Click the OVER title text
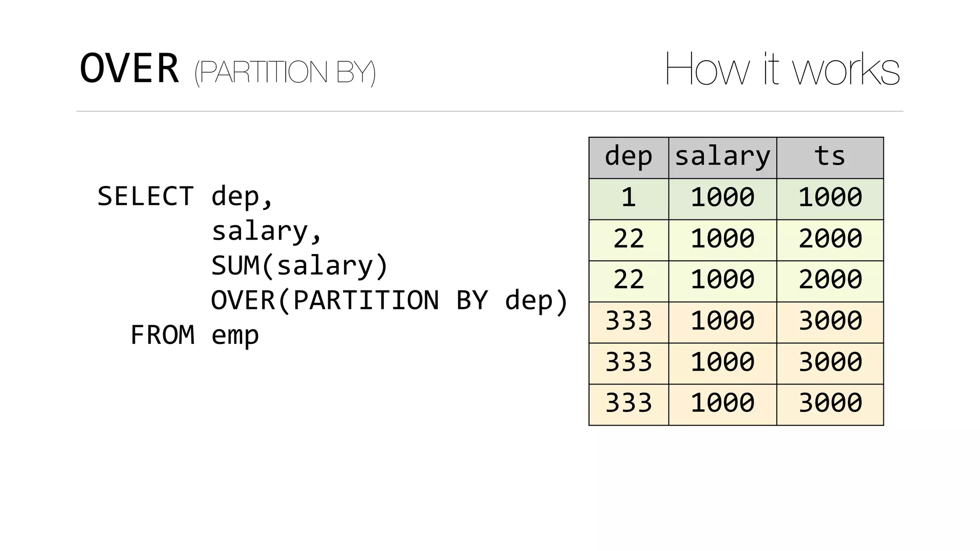The width and height of the screenshot is (980, 551). pyautogui.click(x=129, y=68)
